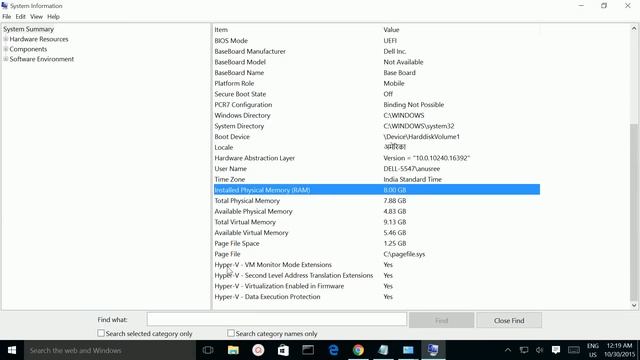Show hidden tray icons chevron
This screenshot has height=360, width=640.
[x=508, y=350]
